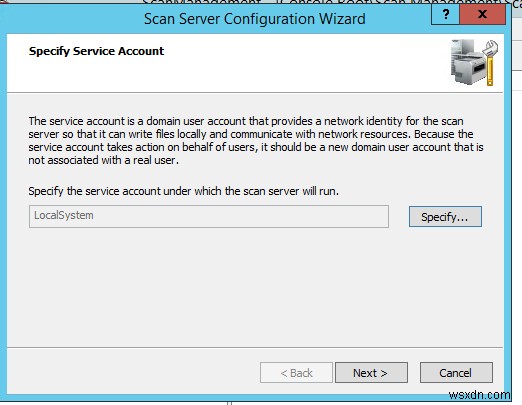Select the LocalSystem service account field
Image resolution: width=522 pixels, height=405 pixels.
(209, 216)
